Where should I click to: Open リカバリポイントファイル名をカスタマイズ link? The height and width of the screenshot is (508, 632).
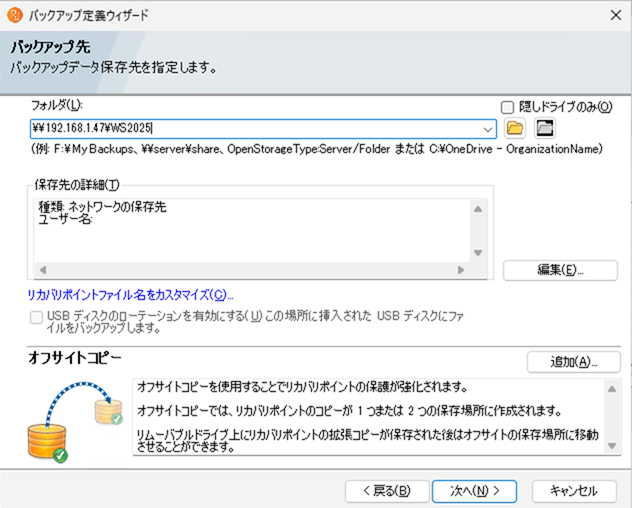coord(130,295)
